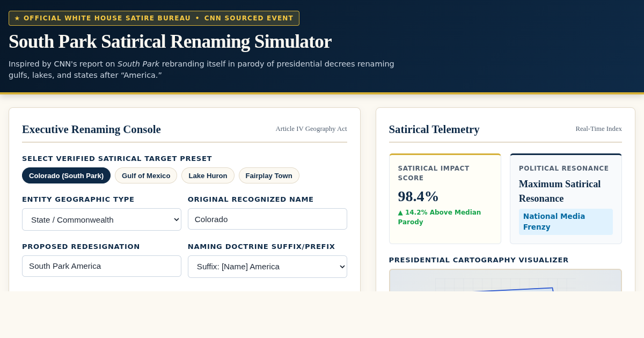Click the South Park Satirical Renaming Simulator title
This screenshot has width=644, height=338.
click(170, 41)
